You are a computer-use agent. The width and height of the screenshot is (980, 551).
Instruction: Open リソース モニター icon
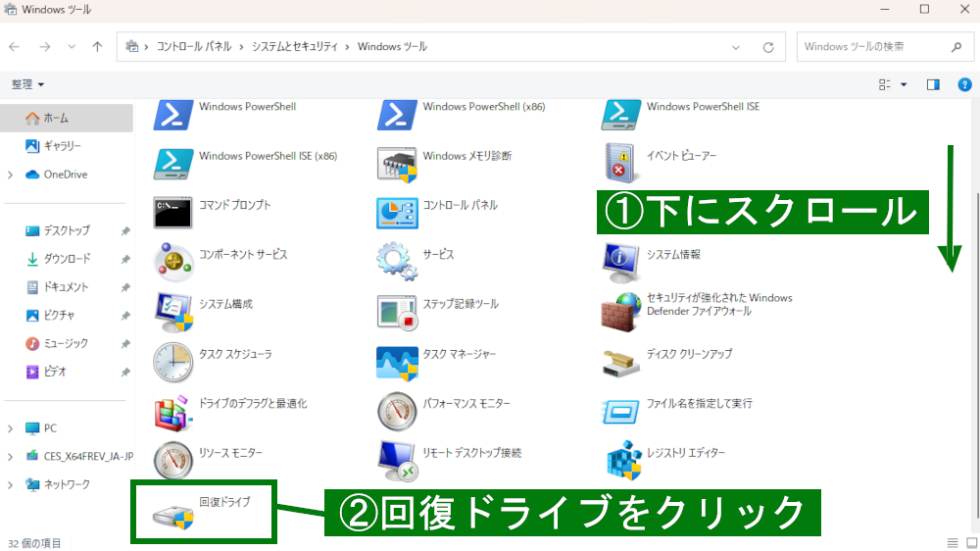(173, 461)
